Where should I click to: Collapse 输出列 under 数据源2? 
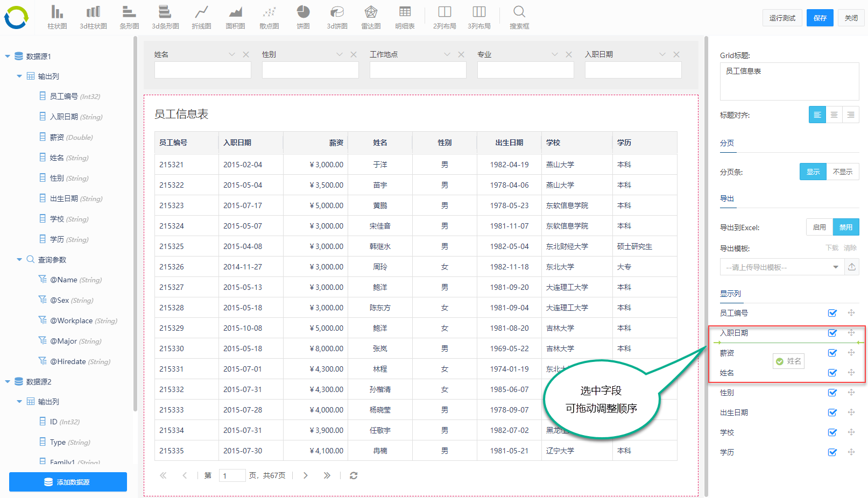click(x=19, y=402)
